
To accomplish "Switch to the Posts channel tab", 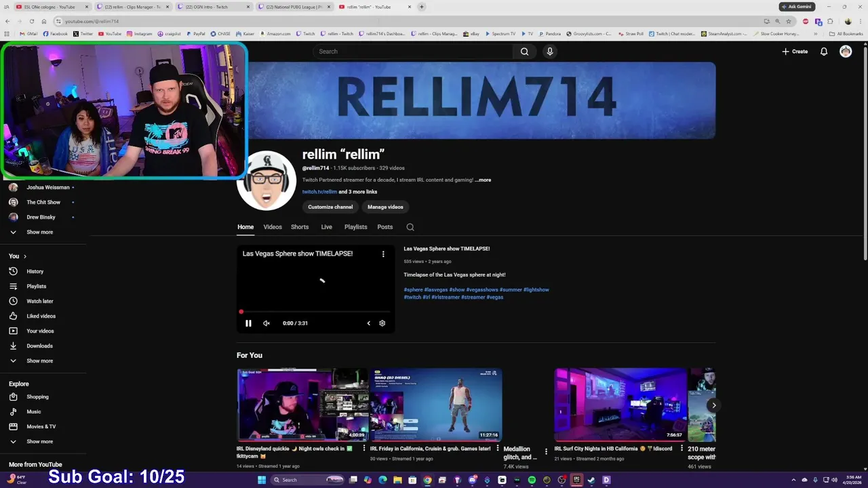I will click(x=385, y=227).
